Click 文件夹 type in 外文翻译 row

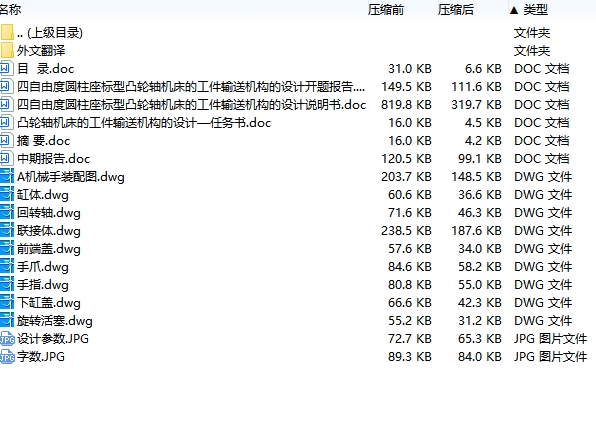532,51
